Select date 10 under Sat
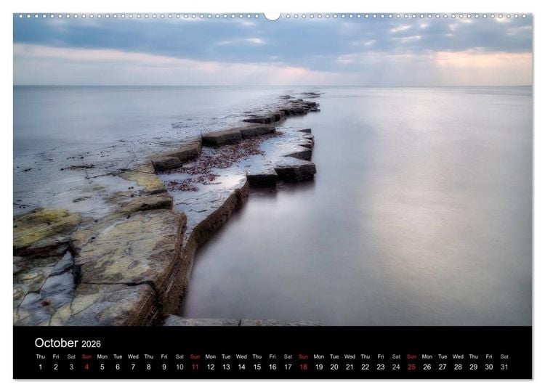The height and width of the screenshot is (392, 545). (x=179, y=367)
